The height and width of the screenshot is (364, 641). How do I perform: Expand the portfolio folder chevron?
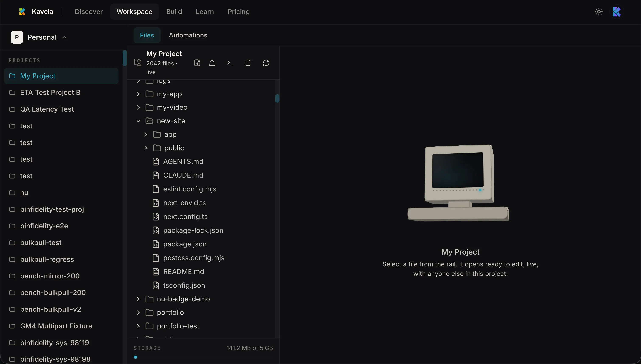tap(138, 313)
